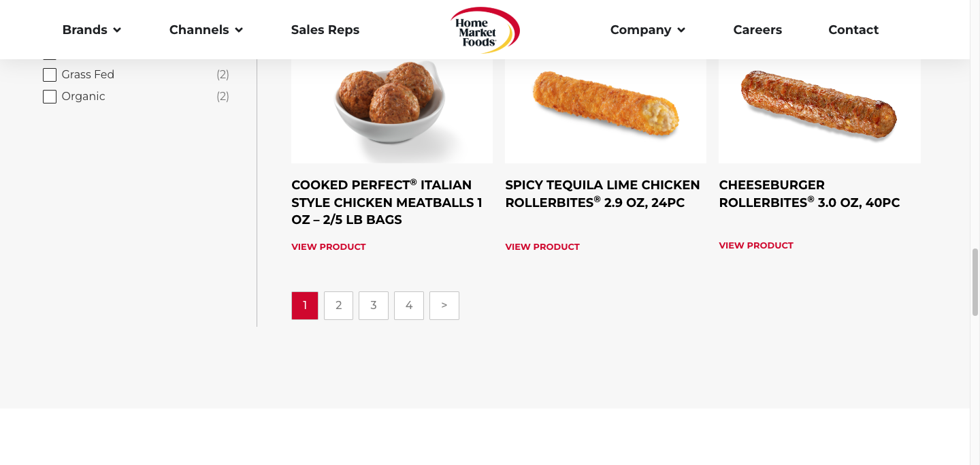Navigate to the Careers page
The width and height of the screenshot is (980, 465).
click(757, 30)
